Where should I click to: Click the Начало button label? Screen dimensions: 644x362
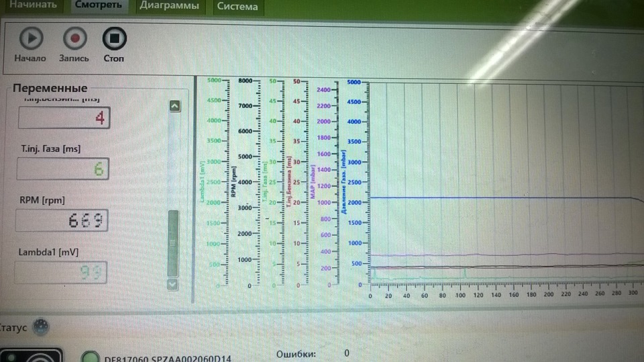tap(30, 58)
